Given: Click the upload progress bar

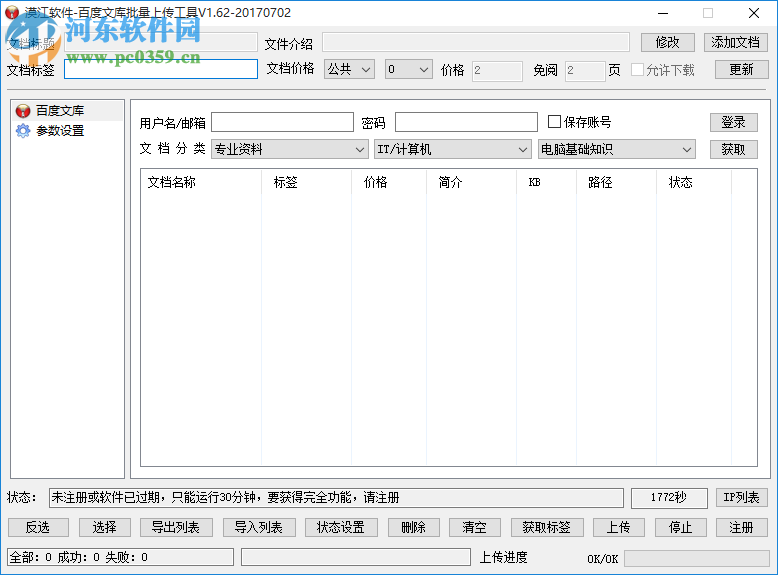Looking at the screenshot, I should 356,557.
